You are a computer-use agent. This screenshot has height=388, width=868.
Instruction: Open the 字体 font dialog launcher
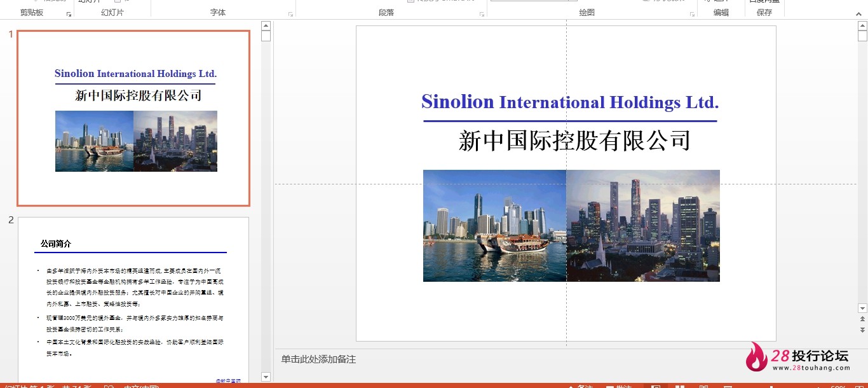click(291, 14)
